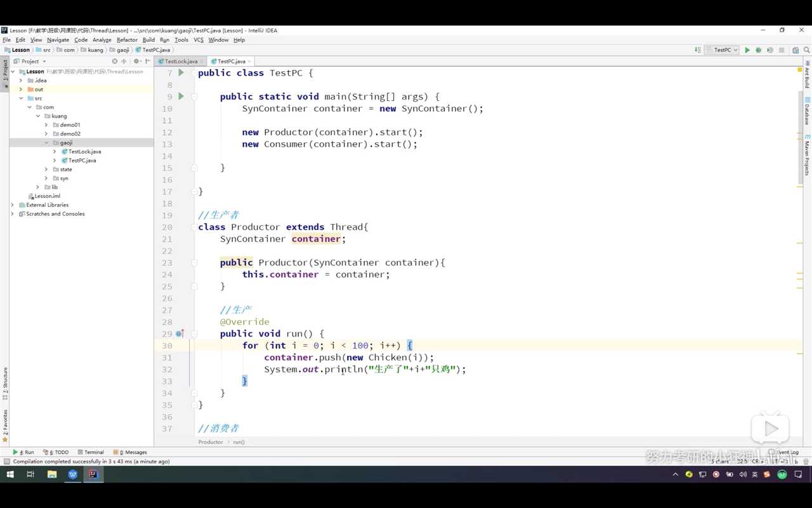Open the TestPC run configuration dropdown
This screenshot has width=812, height=508.
tap(722, 50)
